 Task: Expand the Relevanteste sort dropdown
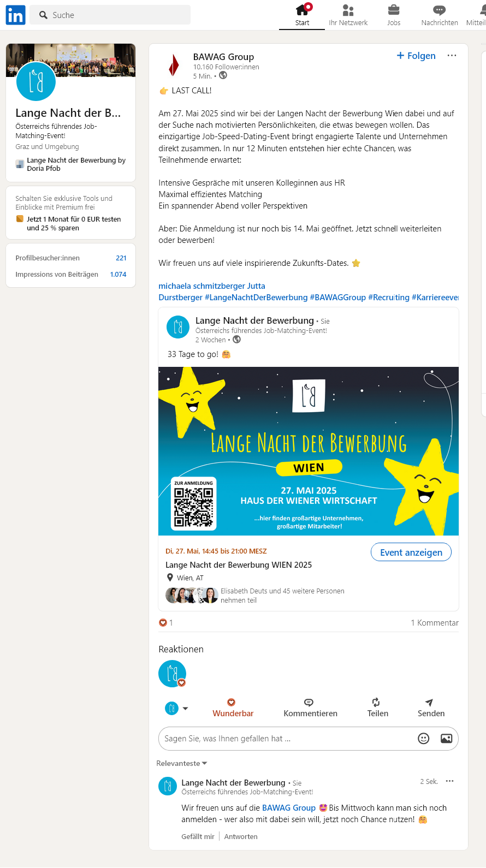(182, 763)
